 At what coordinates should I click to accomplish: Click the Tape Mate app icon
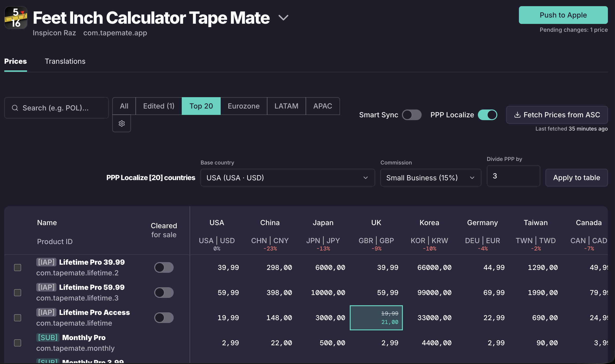tap(16, 18)
